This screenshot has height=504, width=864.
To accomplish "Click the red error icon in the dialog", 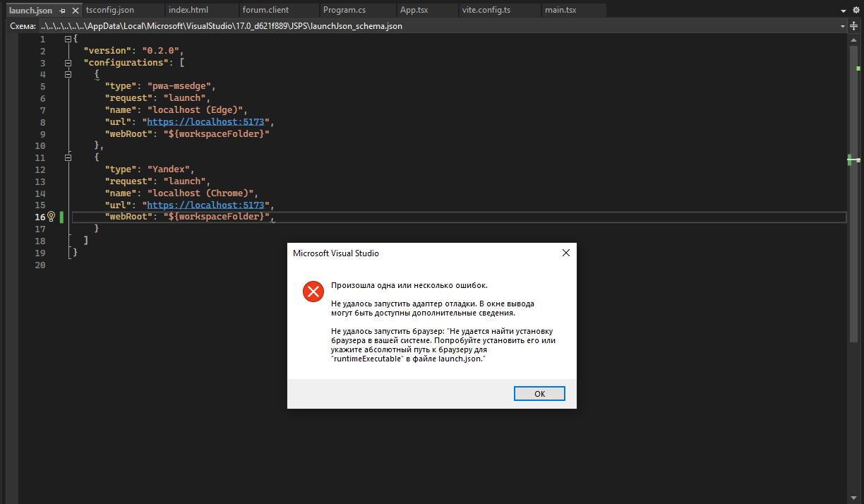I will tap(313, 292).
